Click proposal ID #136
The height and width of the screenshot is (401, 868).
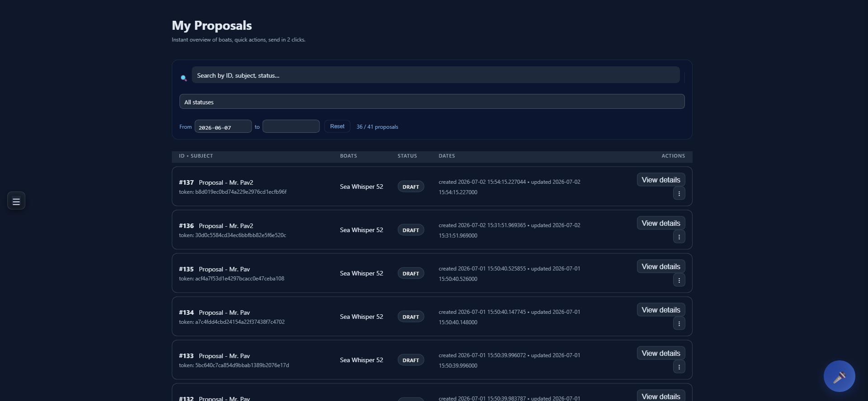(x=186, y=226)
